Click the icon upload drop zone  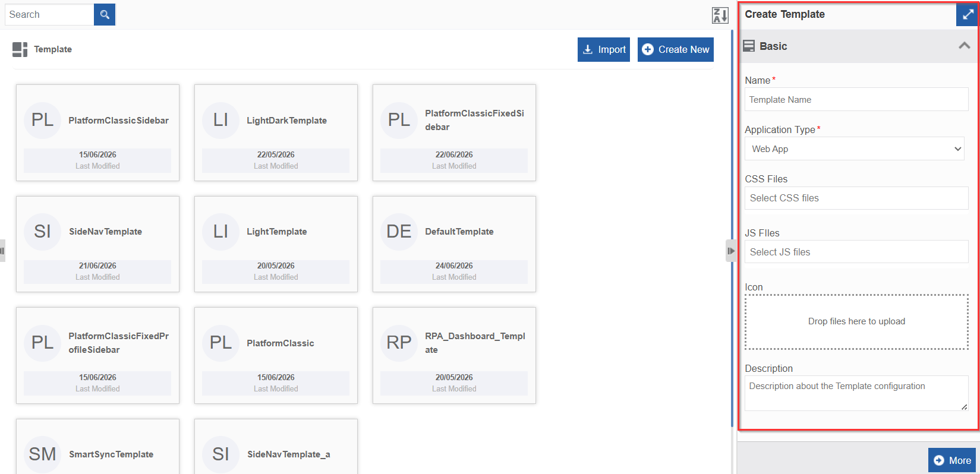click(856, 321)
